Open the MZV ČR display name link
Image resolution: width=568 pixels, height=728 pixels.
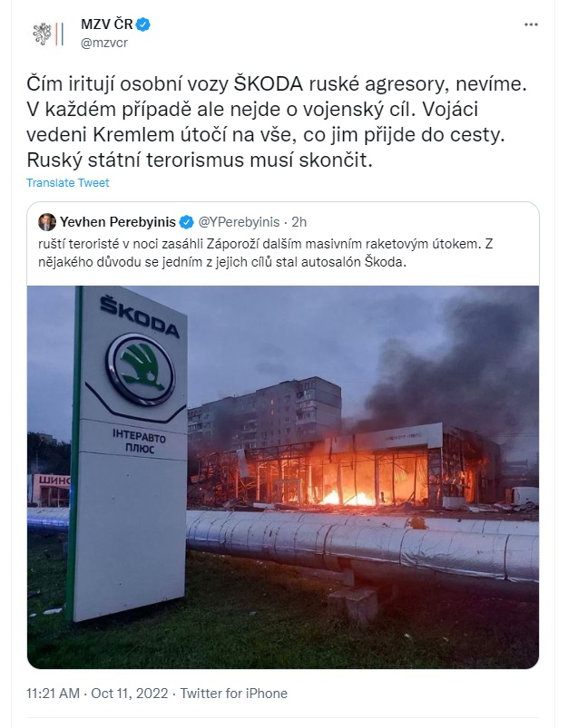pyautogui.click(x=107, y=24)
